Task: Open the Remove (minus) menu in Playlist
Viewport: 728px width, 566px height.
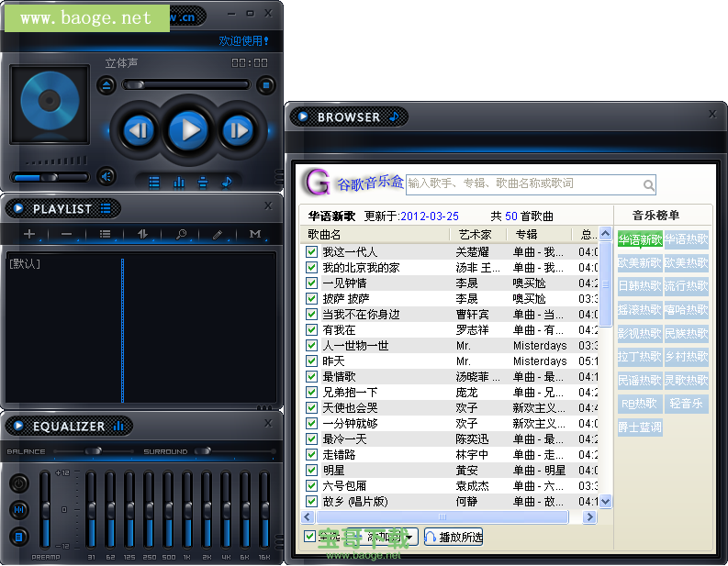Action: click(67, 234)
